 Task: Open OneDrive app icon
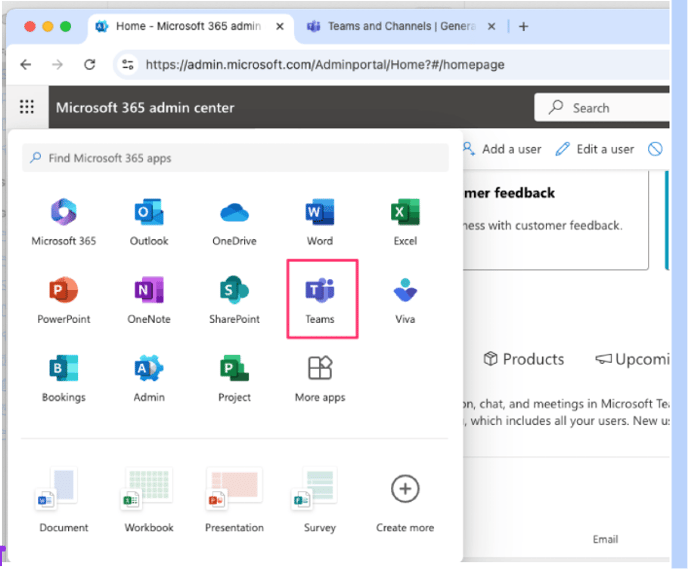coord(234,213)
